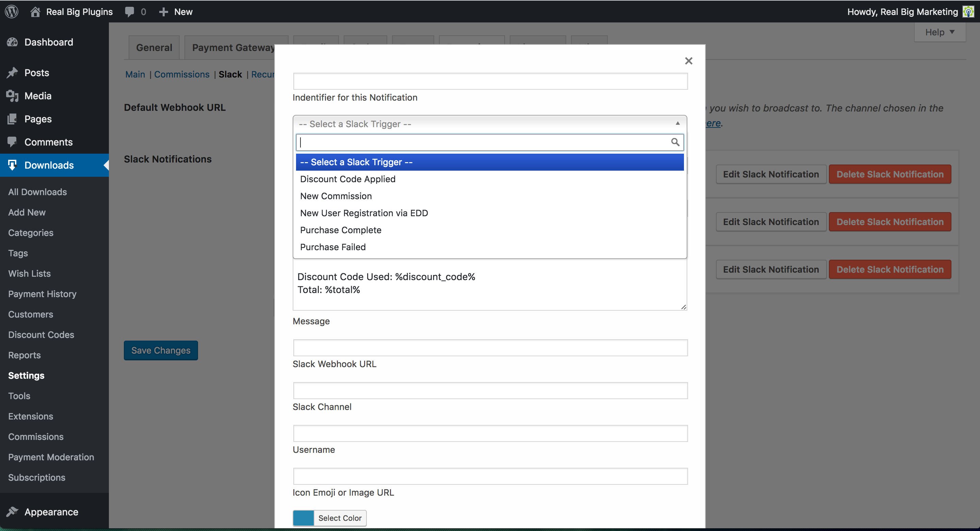This screenshot has width=980, height=531.
Task: Select color swatch for notification color
Action: coord(303,517)
